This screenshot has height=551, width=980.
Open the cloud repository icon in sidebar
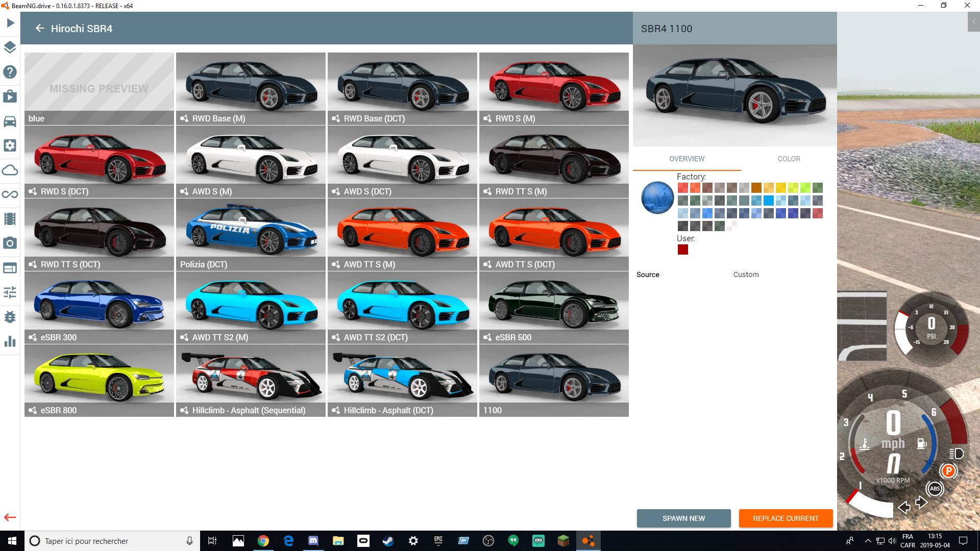[x=10, y=170]
